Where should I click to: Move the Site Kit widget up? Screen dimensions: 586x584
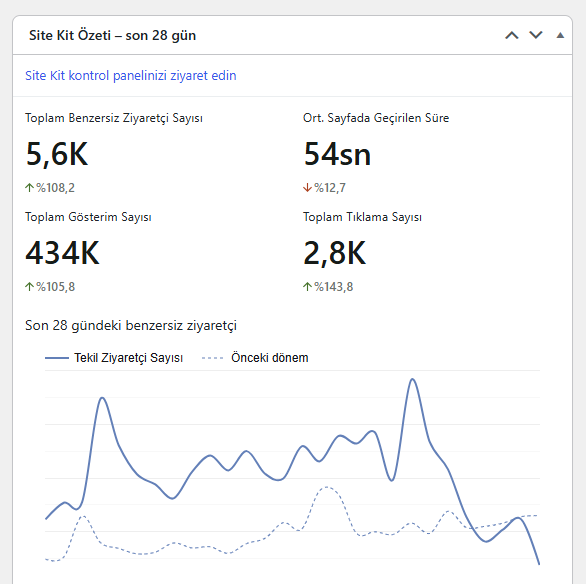click(x=512, y=35)
